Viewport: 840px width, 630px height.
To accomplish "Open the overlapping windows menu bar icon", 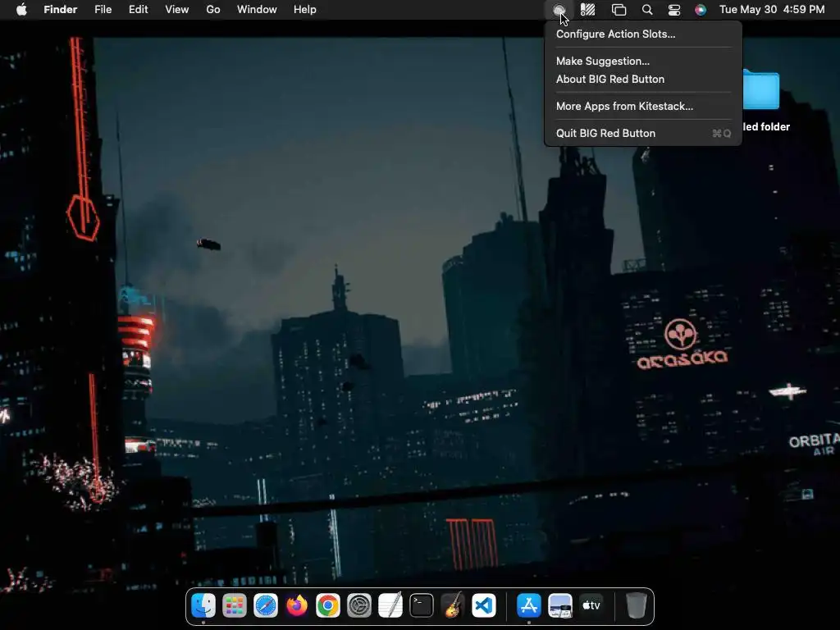I will (x=619, y=10).
